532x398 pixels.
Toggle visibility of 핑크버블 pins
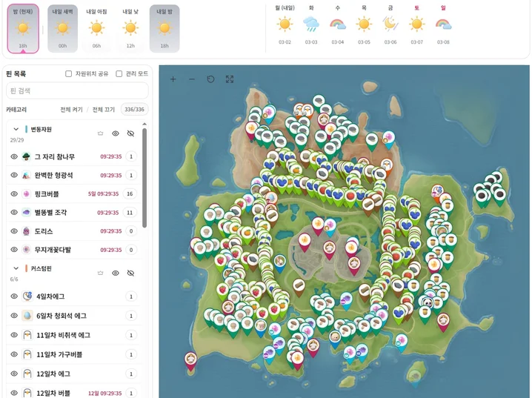click(14, 194)
